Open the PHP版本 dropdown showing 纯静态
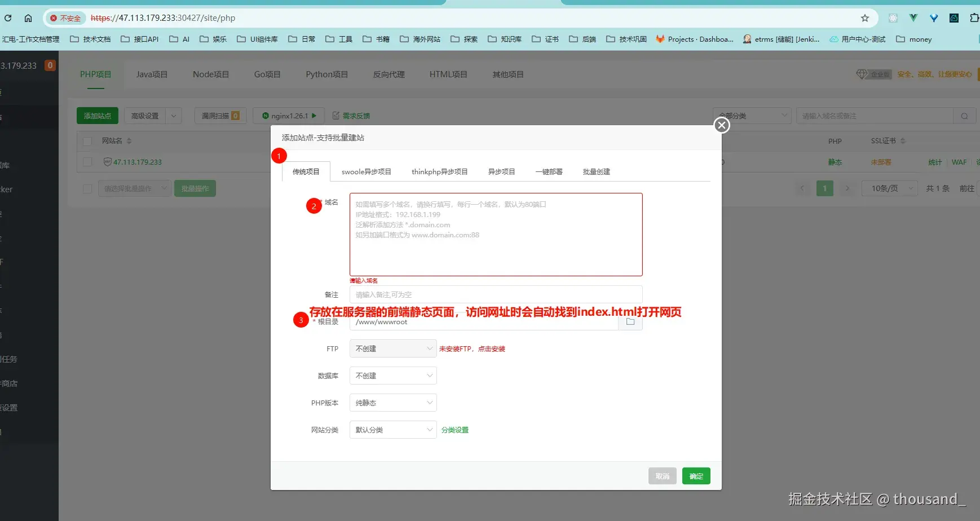 393,403
